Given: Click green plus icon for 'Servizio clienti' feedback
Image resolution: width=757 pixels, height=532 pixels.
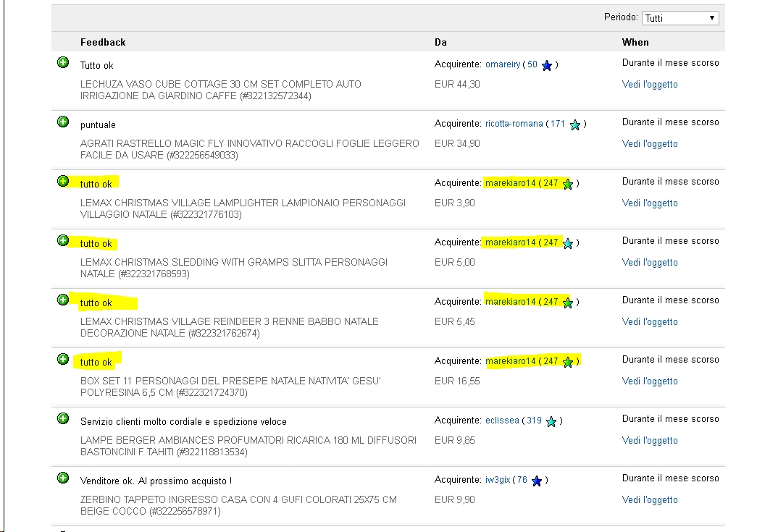Looking at the screenshot, I should 63,419.
